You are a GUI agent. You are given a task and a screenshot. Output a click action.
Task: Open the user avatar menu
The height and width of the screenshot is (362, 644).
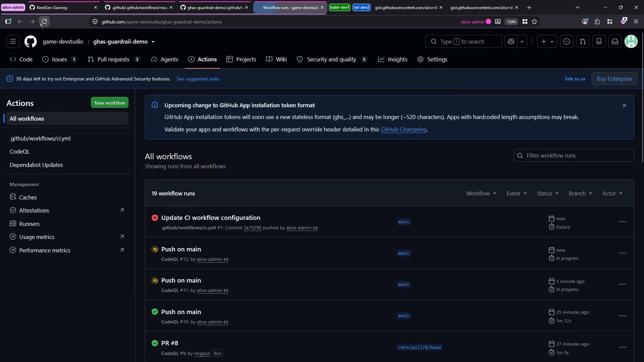pyautogui.click(x=631, y=42)
